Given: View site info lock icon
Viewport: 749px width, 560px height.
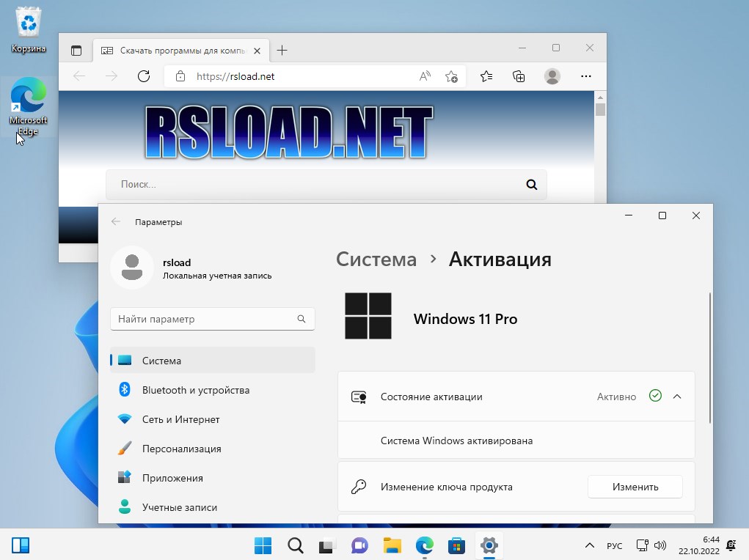Looking at the screenshot, I should tap(180, 76).
